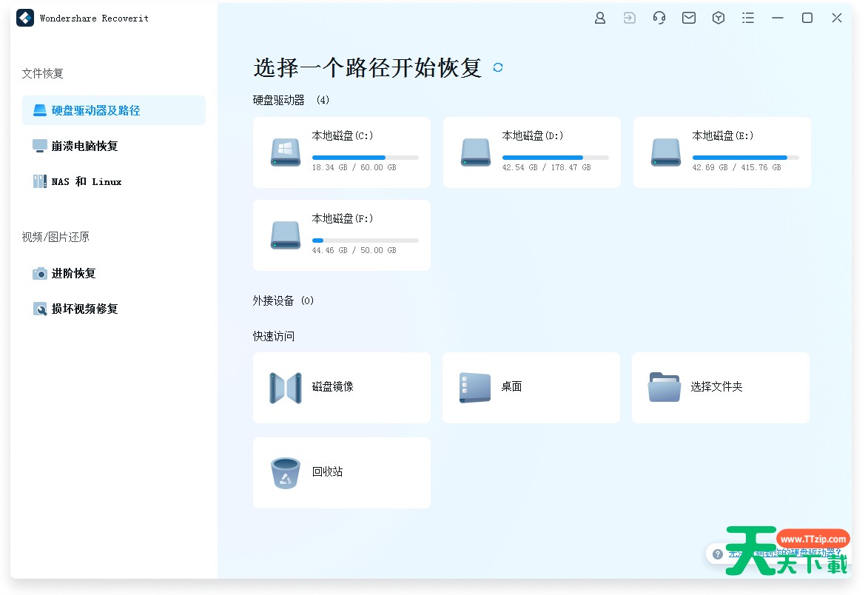The image size is (868, 595).
Task: Click the 本地磁盘 (C:) label
Action: [342, 135]
